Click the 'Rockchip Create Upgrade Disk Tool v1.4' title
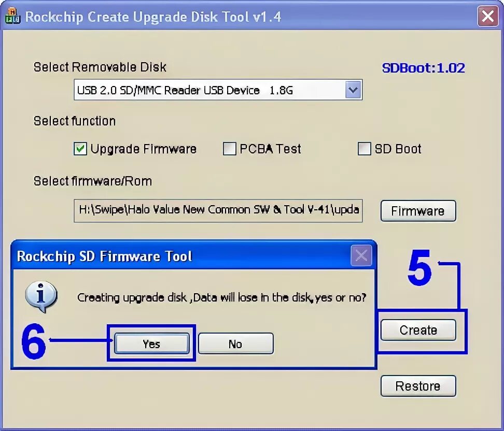The height and width of the screenshot is (431, 504). coord(153,17)
